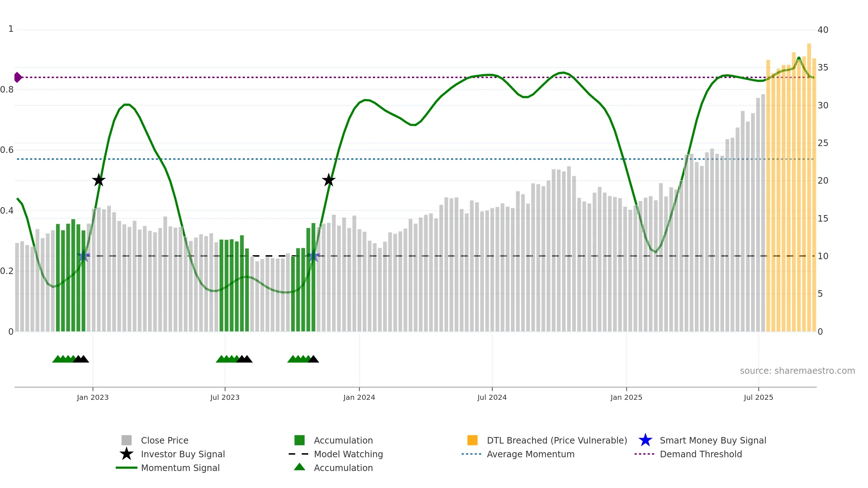Viewport: 868px width, 488px height.
Task: Click the dotted Average Momentum legend line
Action: coord(472,454)
